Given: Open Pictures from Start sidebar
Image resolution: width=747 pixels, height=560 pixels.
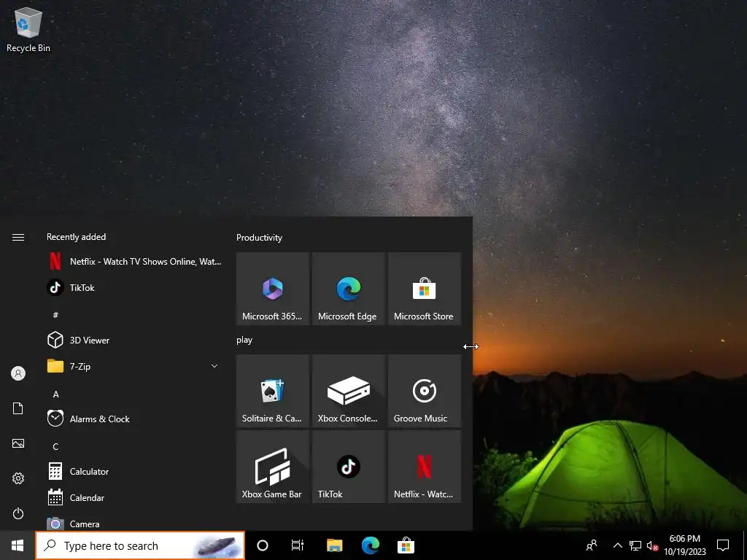Looking at the screenshot, I should [x=18, y=443].
